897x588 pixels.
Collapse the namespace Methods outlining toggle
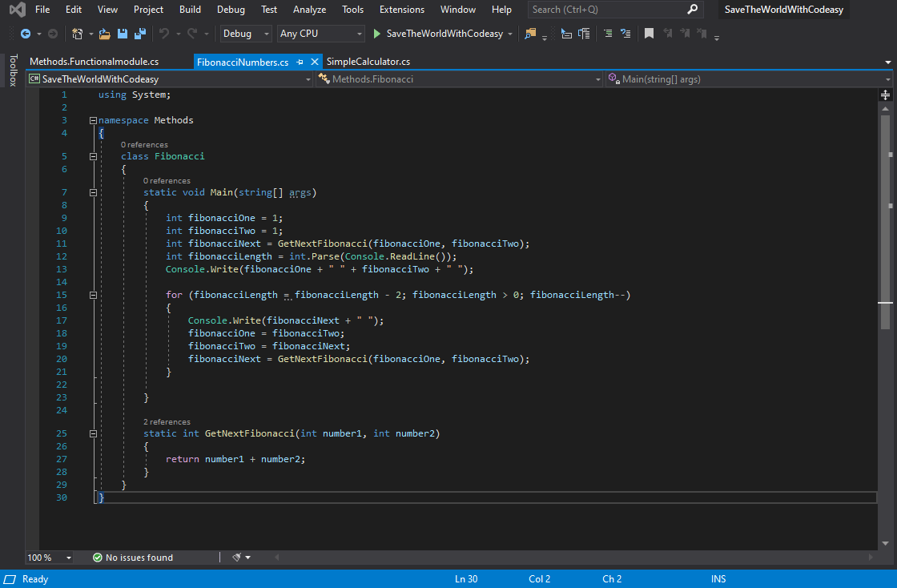tap(94, 120)
